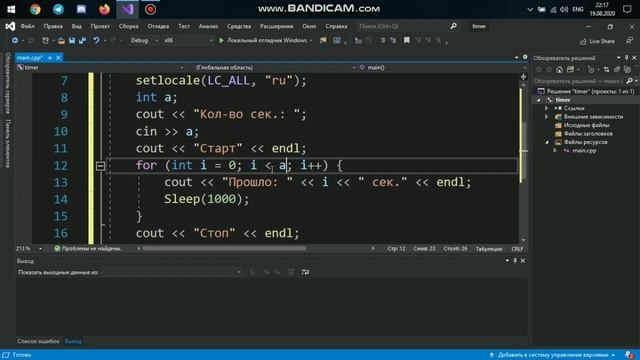The image size is (640, 360).
Task: Click the Стр: 12 line indicator
Action: pyautogui.click(x=396, y=249)
